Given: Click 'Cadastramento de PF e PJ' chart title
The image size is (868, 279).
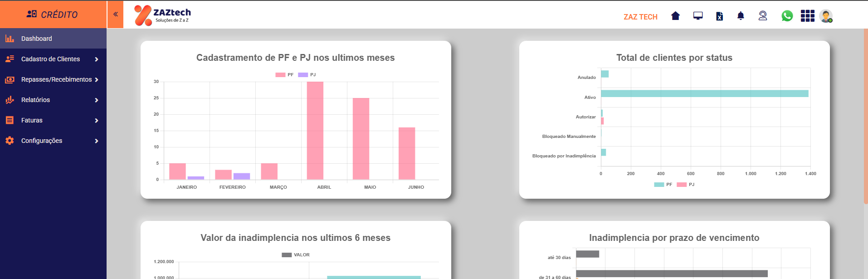Looking at the screenshot, I should 295,58.
